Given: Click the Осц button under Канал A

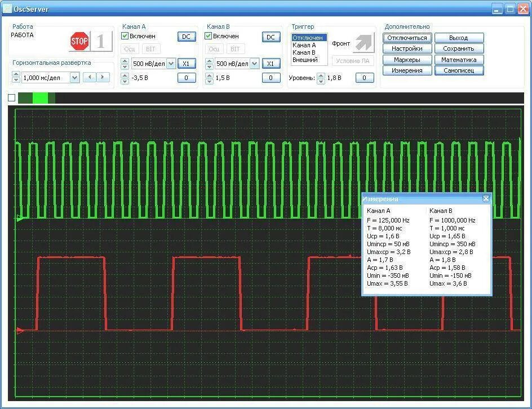Looking at the screenshot, I should pyautogui.click(x=130, y=49).
